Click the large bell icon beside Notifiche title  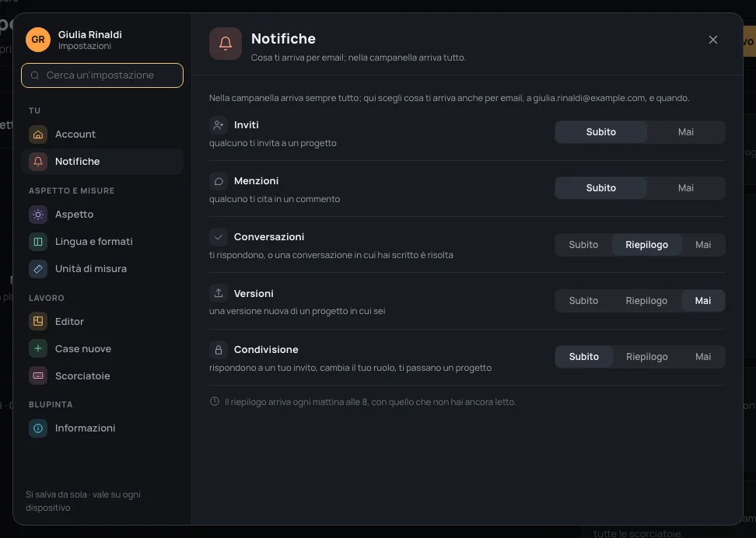[225, 44]
